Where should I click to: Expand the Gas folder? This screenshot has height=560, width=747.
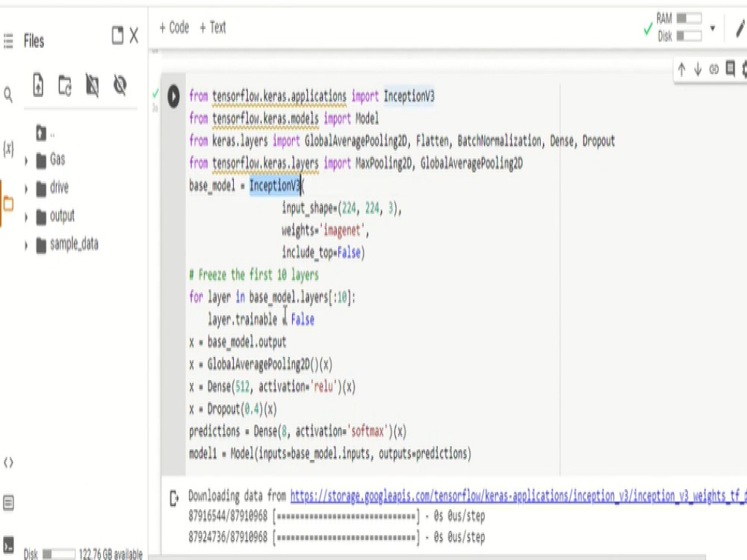[26, 161]
